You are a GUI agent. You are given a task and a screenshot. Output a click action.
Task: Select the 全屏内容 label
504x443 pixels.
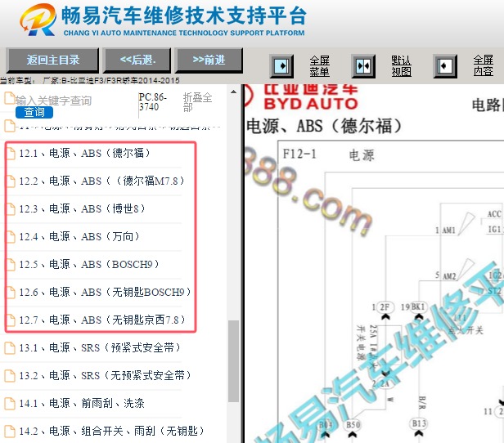coord(483,65)
